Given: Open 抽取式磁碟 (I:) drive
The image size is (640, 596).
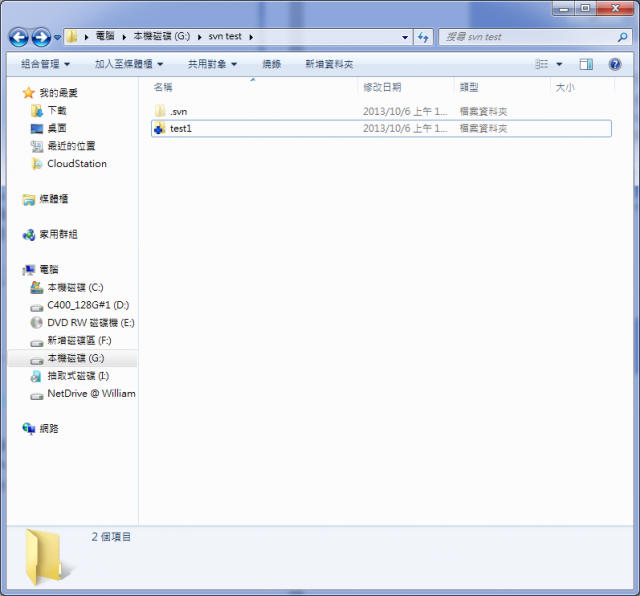Looking at the screenshot, I should [x=78, y=376].
